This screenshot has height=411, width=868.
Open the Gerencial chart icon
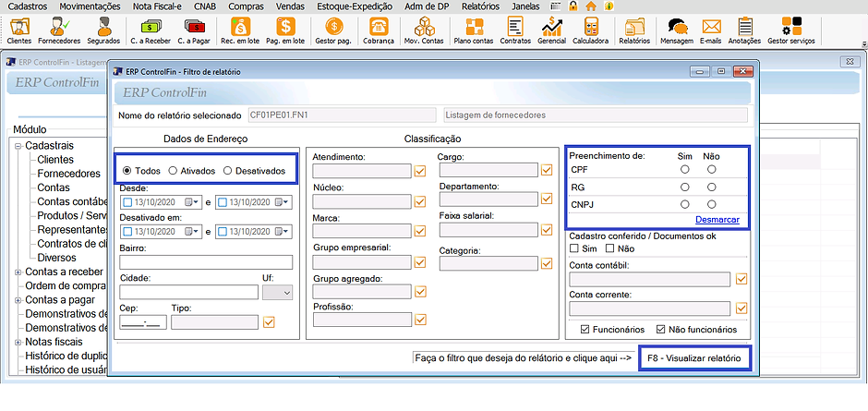click(x=552, y=30)
